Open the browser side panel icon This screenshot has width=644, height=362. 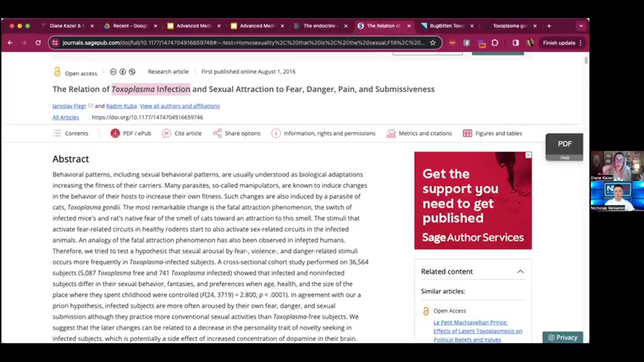click(x=516, y=43)
